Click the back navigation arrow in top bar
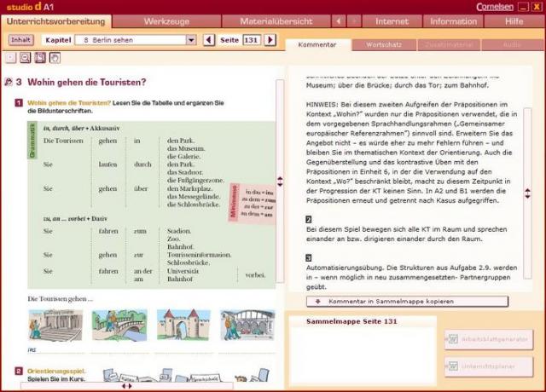Viewport: 546px width, 392px height. coord(339,20)
